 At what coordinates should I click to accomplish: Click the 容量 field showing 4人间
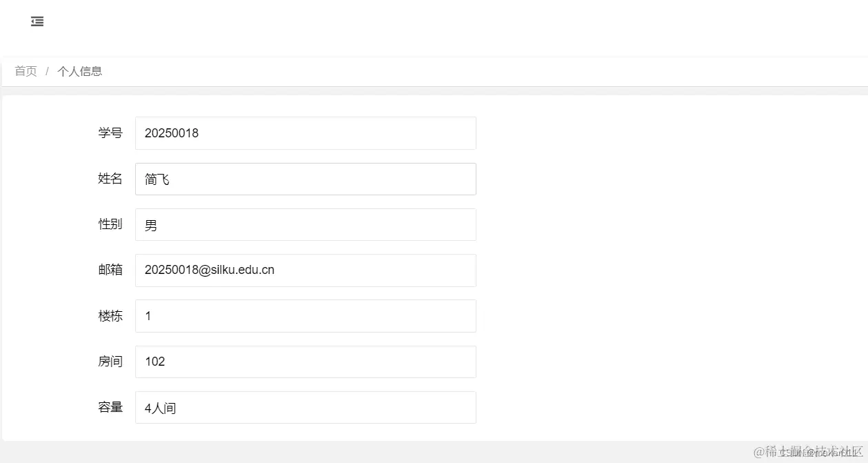coord(305,408)
